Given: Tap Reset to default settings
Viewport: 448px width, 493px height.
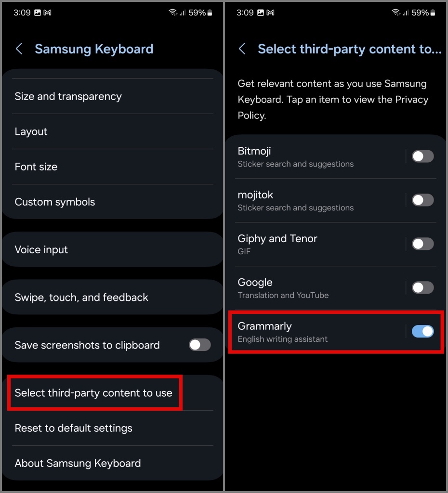Looking at the screenshot, I should coord(113,428).
